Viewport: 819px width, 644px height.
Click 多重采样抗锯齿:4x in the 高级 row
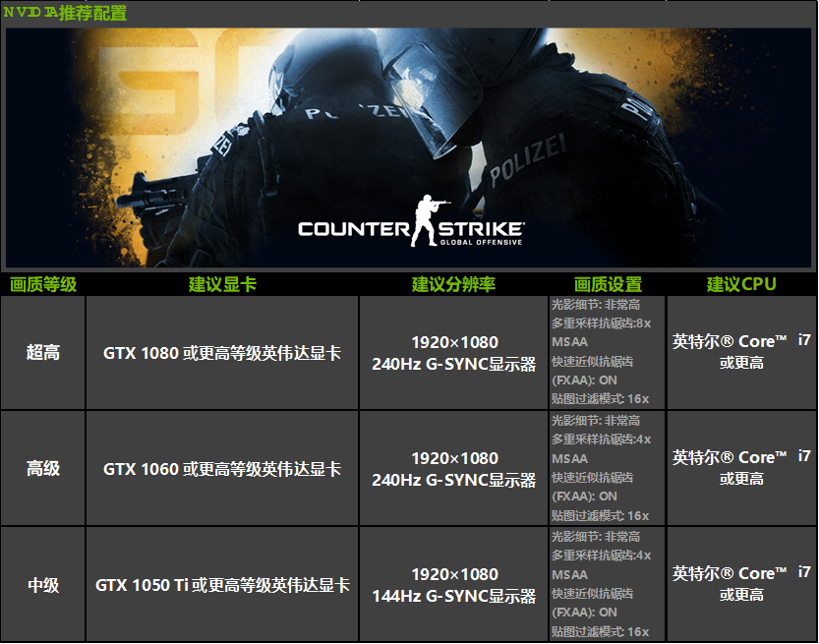601,439
